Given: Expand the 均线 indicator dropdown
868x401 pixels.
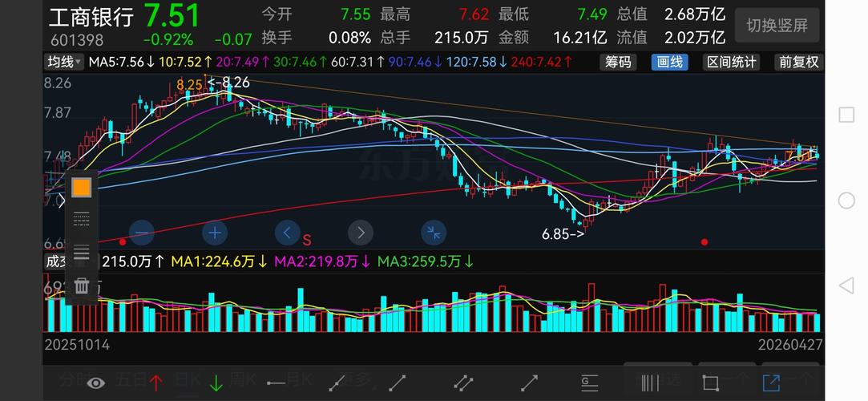Looking at the screenshot, I should pos(64,62).
